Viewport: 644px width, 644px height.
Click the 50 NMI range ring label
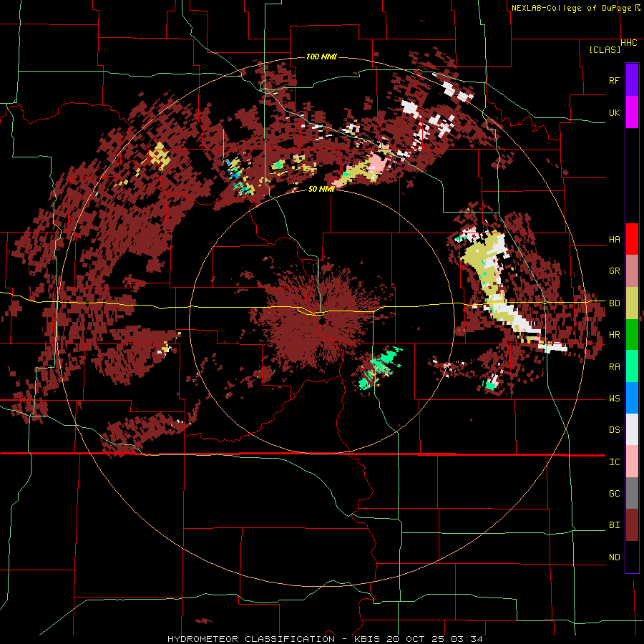[x=321, y=189]
